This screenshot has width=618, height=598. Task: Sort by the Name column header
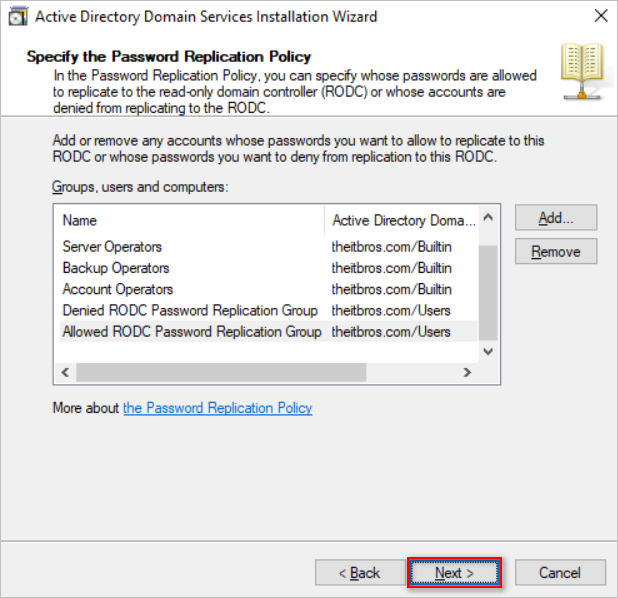point(192,220)
